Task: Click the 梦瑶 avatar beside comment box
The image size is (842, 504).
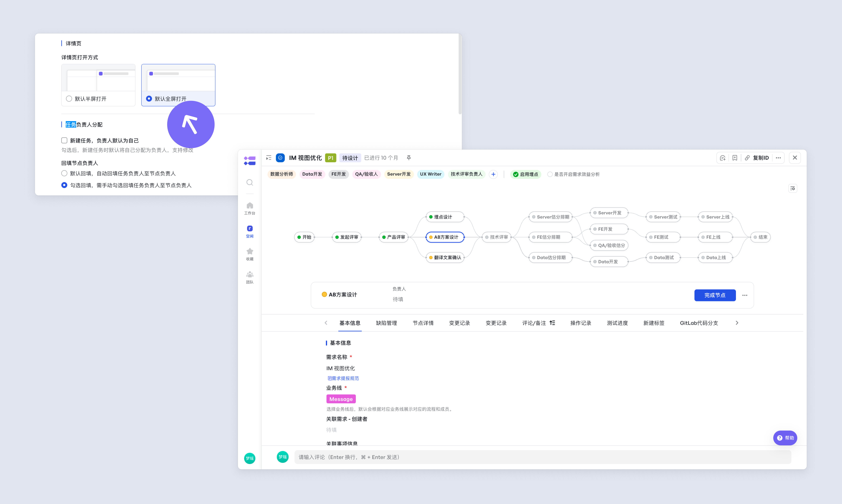Action: (283, 457)
